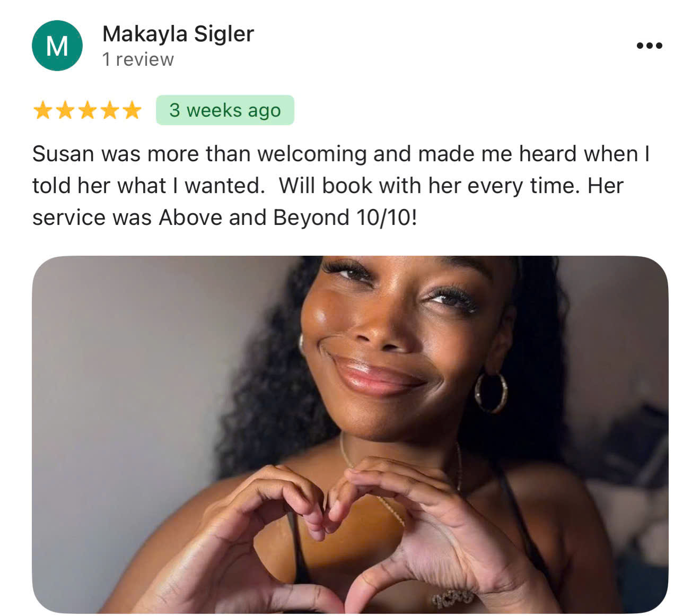Click the first rating star
The image size is (700, 616).
point(42,110)
